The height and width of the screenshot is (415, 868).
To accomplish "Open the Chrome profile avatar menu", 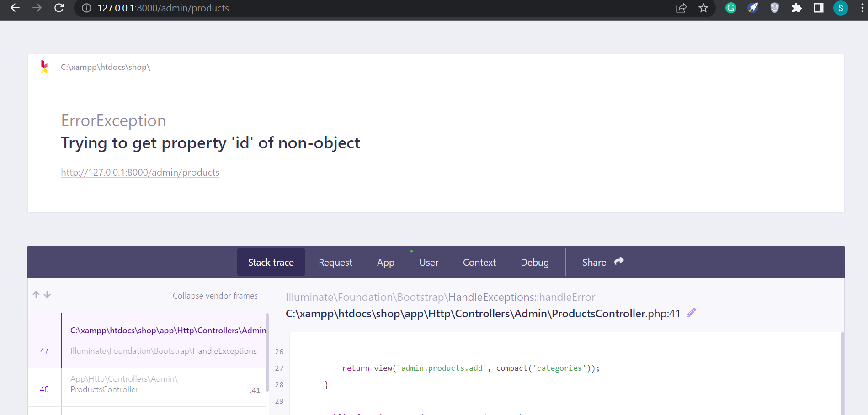I will pyautogui.click(x=840, y=8).
